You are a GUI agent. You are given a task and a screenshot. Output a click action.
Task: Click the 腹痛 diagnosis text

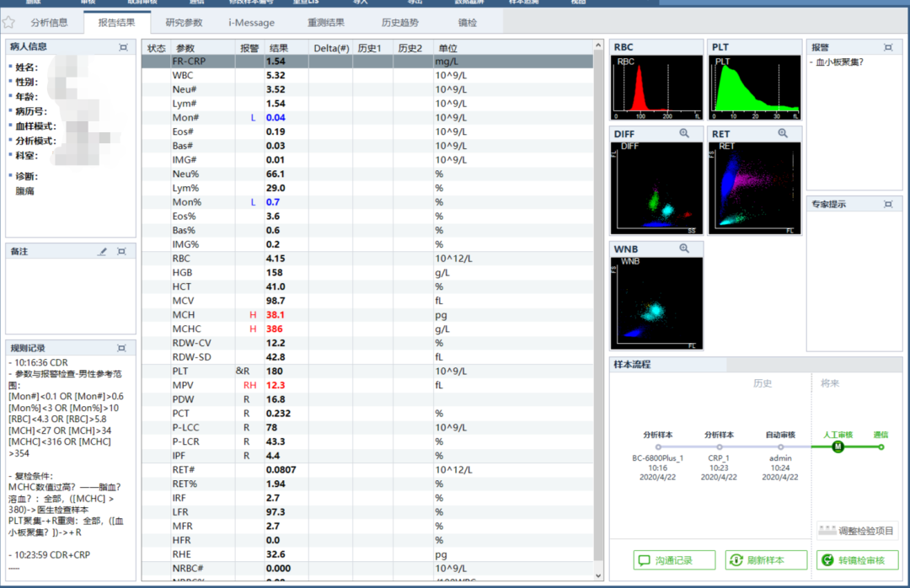click(25, 191)
